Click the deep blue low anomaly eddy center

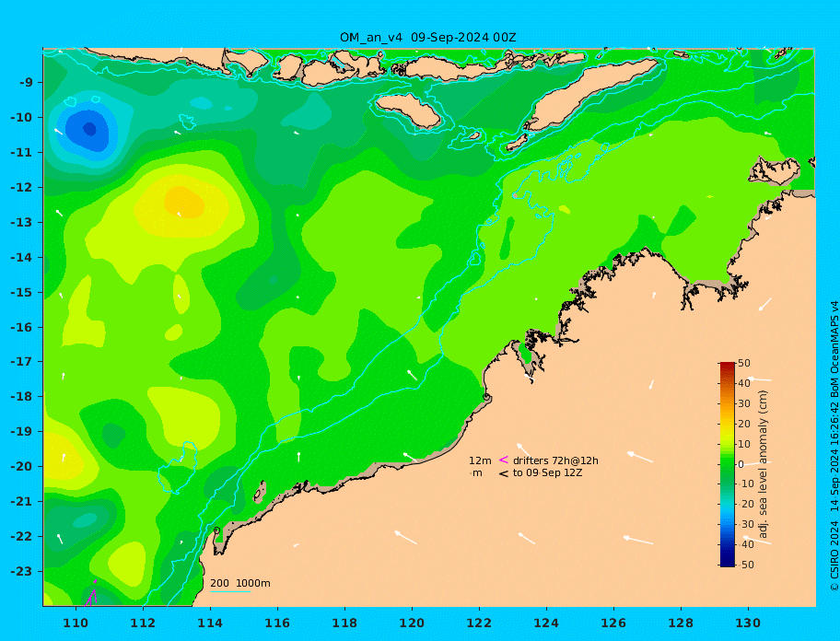click(x=89, y=129)
